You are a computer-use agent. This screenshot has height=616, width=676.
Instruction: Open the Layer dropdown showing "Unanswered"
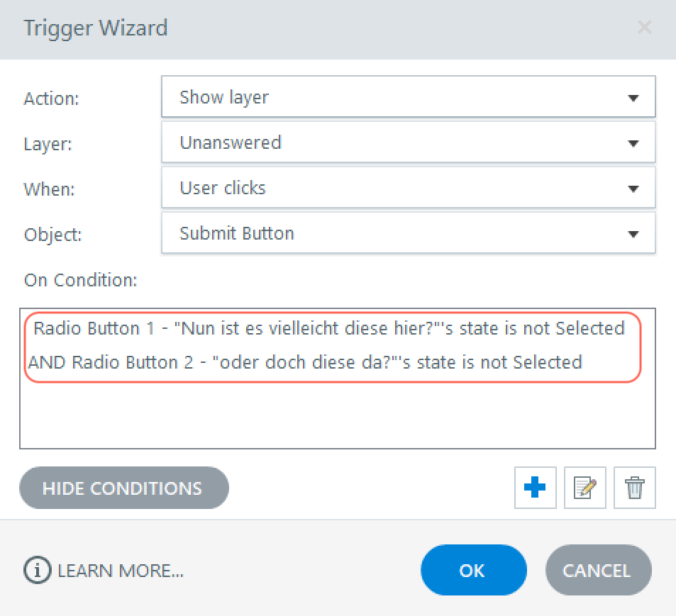397,142
